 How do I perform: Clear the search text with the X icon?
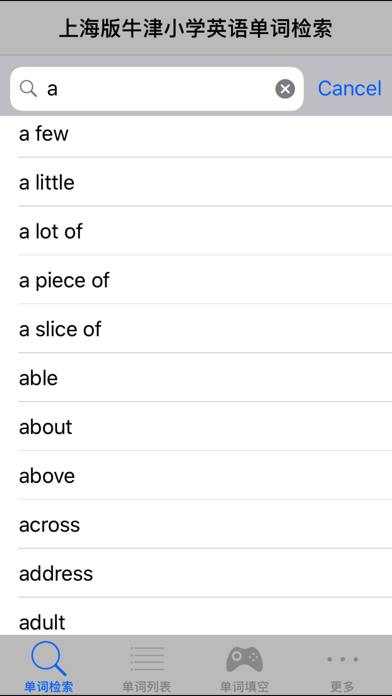(x=285, y=89)
